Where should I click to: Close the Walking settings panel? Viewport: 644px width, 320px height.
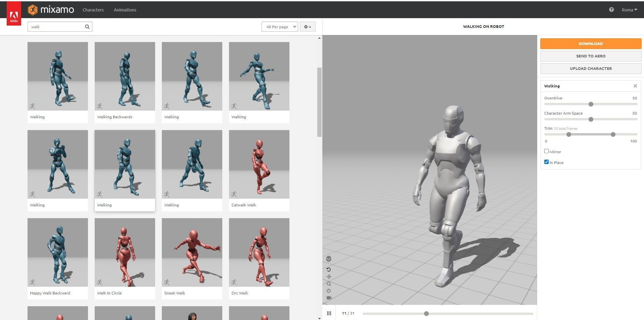tap(635, 86)
